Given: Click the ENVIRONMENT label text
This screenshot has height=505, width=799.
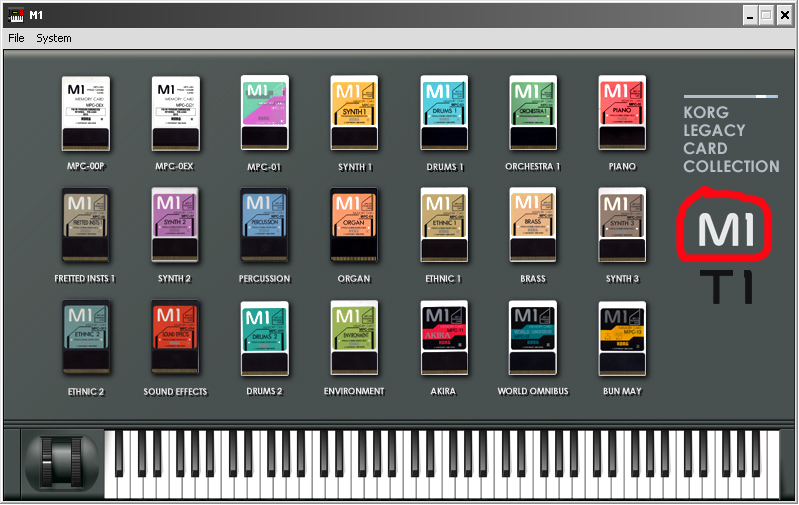Looking at the screenshot, I should click(354, 391).
